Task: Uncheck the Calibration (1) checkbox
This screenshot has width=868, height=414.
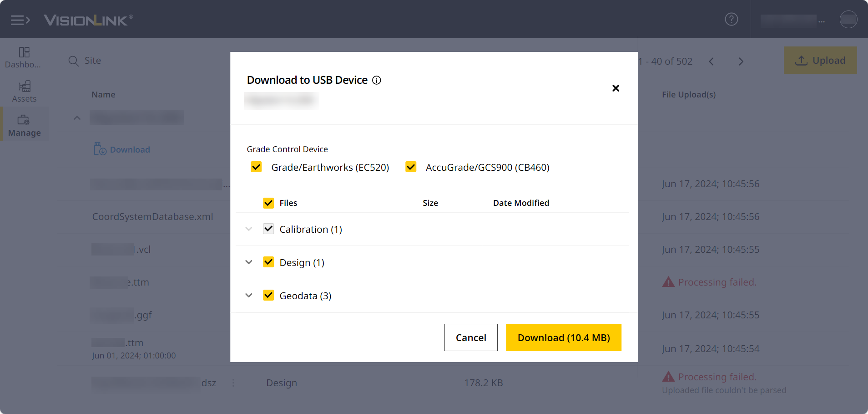Action: 268,229
